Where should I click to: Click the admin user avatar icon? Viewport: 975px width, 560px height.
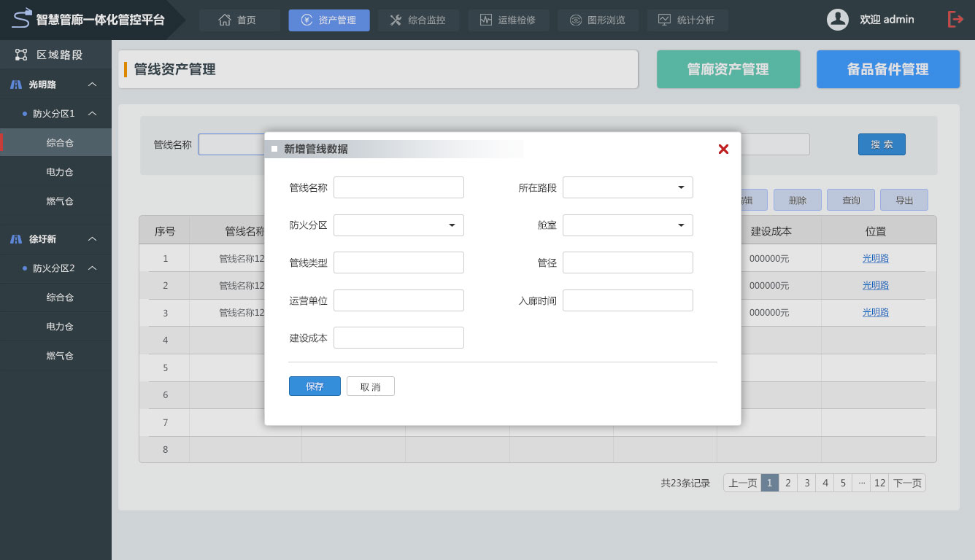[x=837, y=20]
